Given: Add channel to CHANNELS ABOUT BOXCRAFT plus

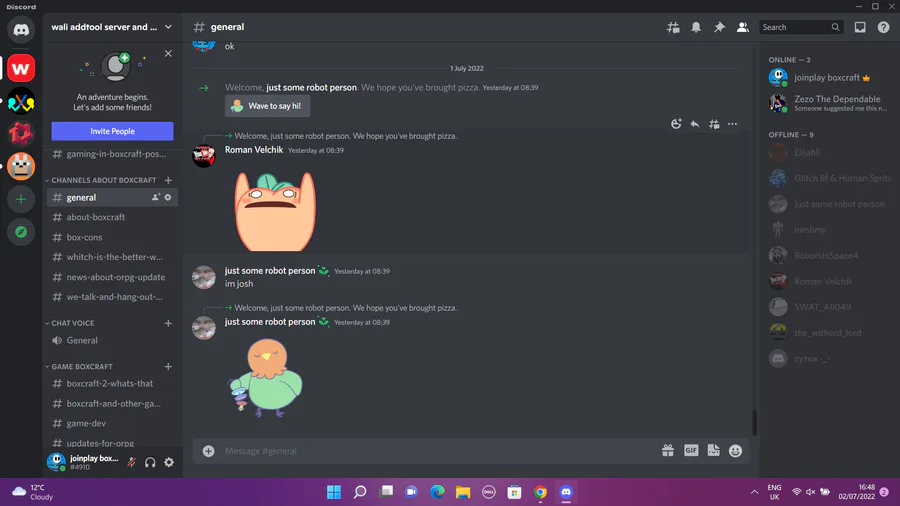Looking at the screenshot, I should point(168,180).
